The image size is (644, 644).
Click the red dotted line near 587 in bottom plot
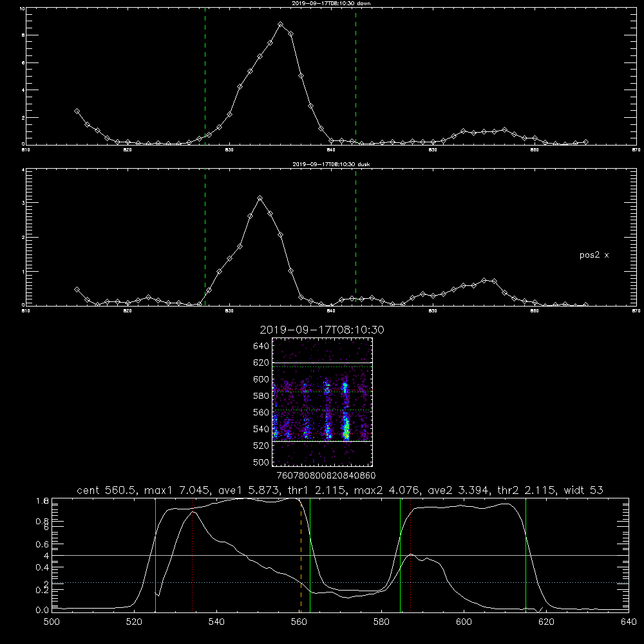(x=410, y=555)
